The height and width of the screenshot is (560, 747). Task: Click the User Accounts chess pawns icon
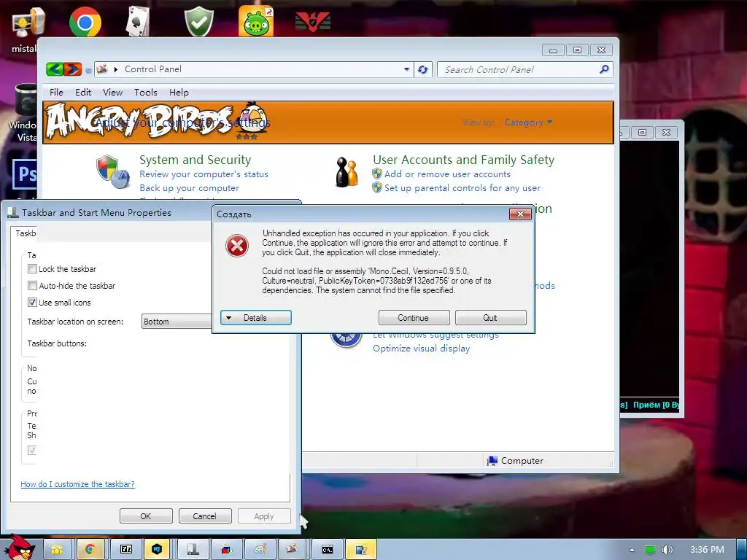pos(347,172)
